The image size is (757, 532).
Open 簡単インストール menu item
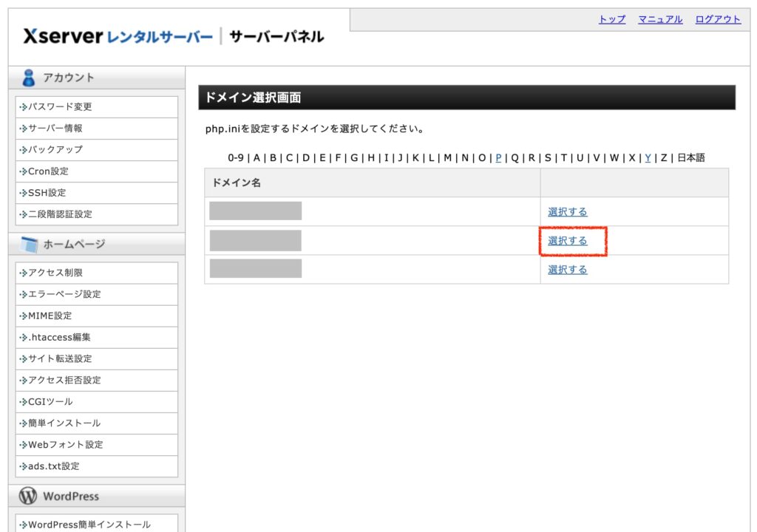[97, 423]
